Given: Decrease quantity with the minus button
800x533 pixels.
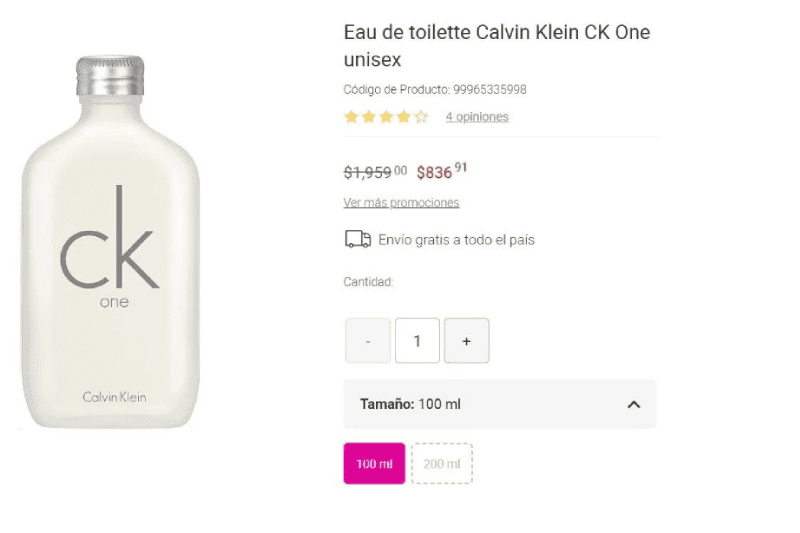Looking at the screenshot, I should 368,341.
